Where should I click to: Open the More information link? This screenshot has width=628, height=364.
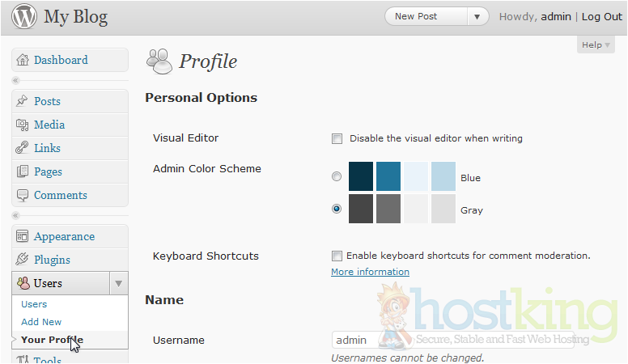(x=370, y=272)
